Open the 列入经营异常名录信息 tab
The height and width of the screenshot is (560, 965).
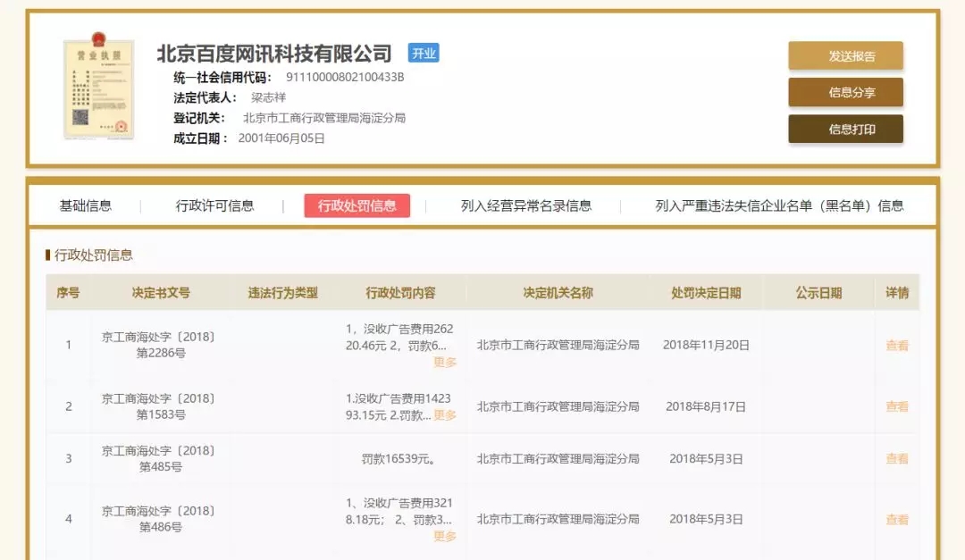point(526,205)
